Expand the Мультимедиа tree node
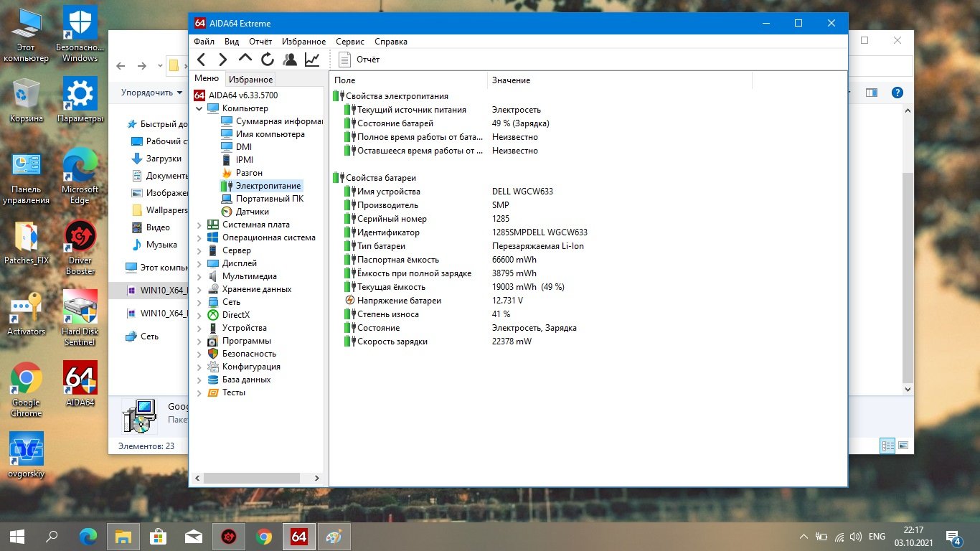Viewport: 980px width, 551px height. click(199, 276)
